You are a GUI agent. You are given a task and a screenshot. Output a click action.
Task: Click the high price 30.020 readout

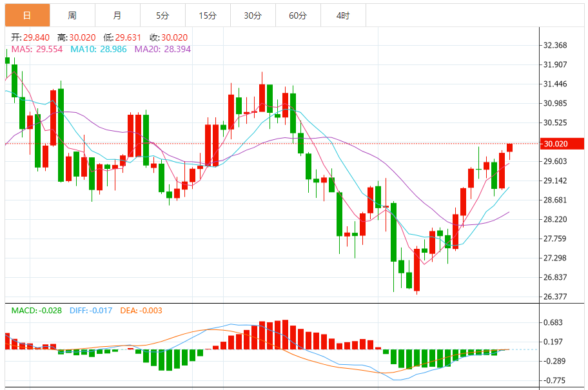click(83, 37)
